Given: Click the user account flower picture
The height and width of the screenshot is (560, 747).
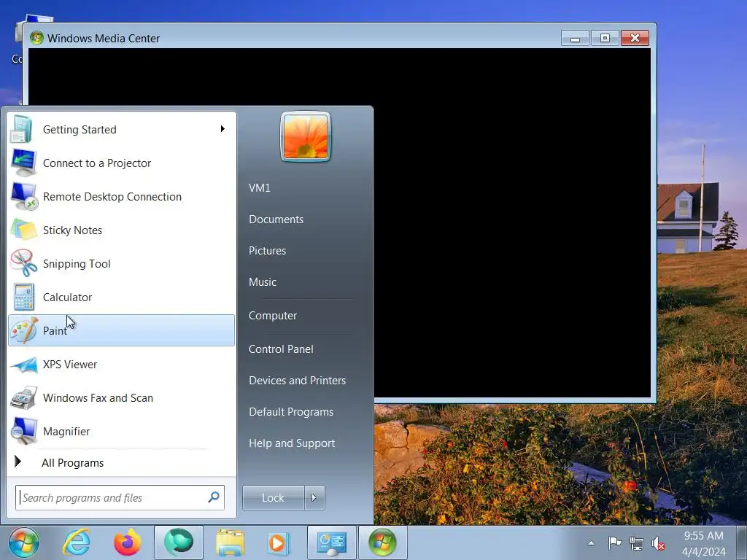Looking at the screenshot, I should pyautogui.click(x=306, y=137).
